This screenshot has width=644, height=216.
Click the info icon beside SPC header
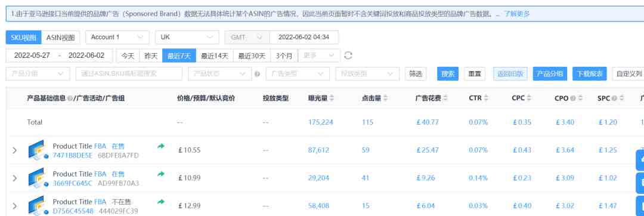tap(614, 98)
